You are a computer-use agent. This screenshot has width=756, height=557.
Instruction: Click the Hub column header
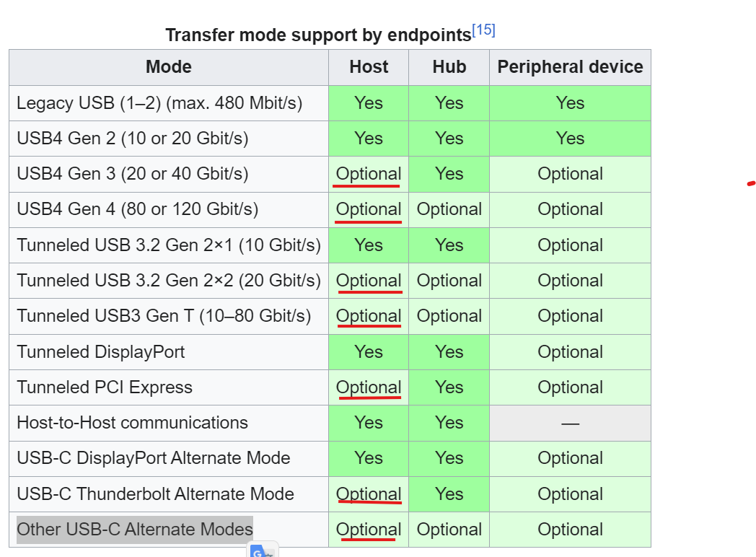point(449,67)
